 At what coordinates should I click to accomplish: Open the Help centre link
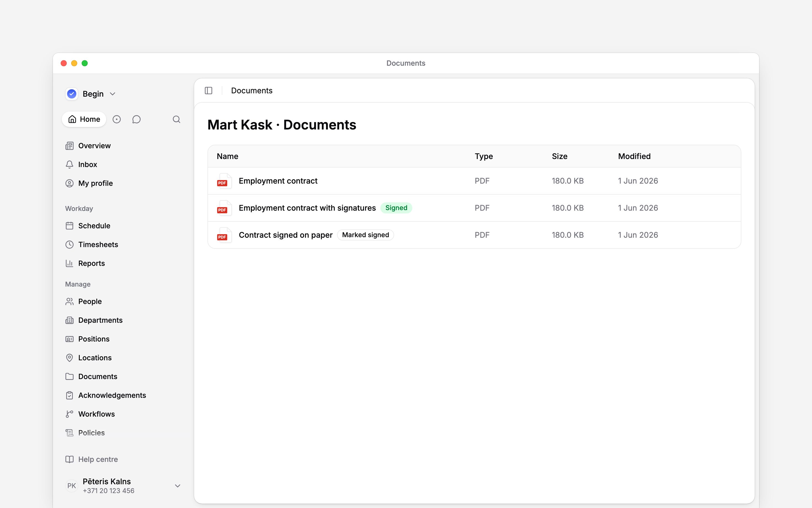pos(92,459)
